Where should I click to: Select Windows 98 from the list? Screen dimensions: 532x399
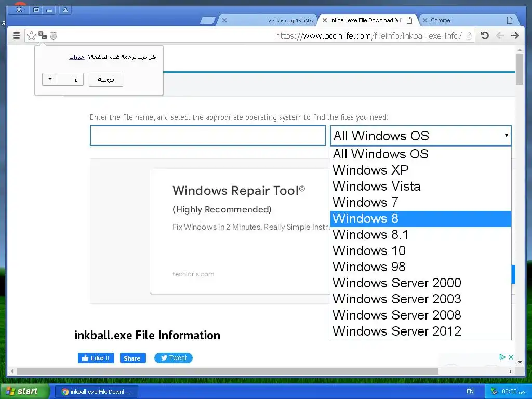tap(421, 267)
